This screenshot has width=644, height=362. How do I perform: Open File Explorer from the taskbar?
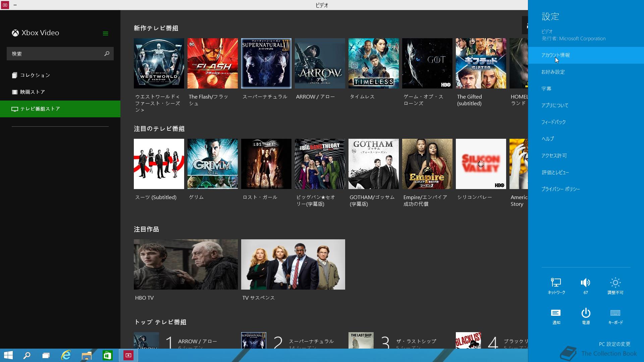coord(87,355)
